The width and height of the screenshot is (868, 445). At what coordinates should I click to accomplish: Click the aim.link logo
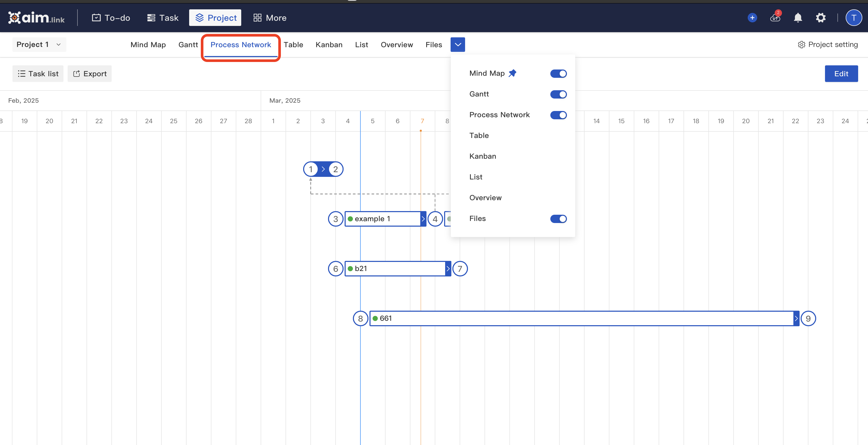pos(36,18)
